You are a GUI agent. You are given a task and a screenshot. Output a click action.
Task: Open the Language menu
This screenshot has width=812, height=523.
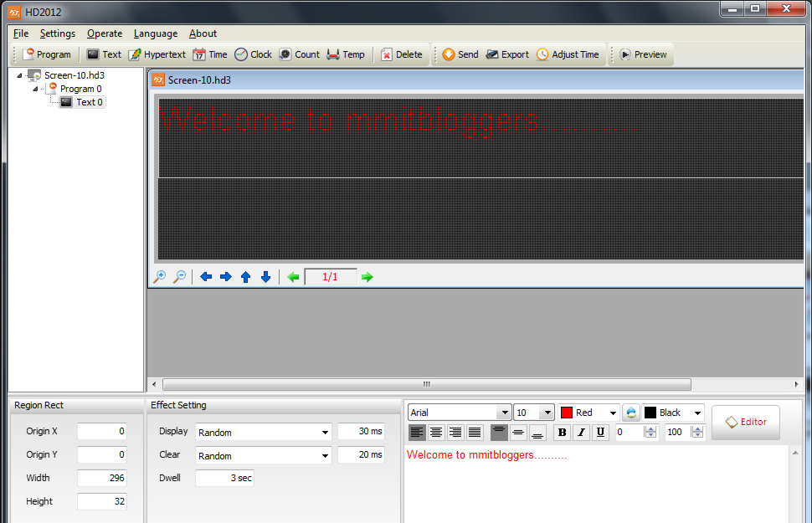tap(156, 33)
